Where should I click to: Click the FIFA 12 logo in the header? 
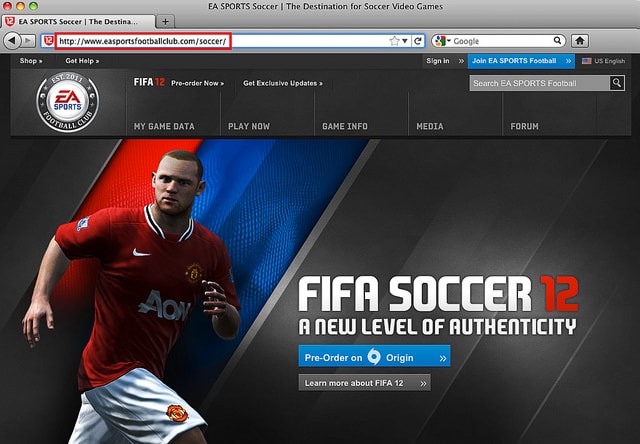click(x=149, y=82)
